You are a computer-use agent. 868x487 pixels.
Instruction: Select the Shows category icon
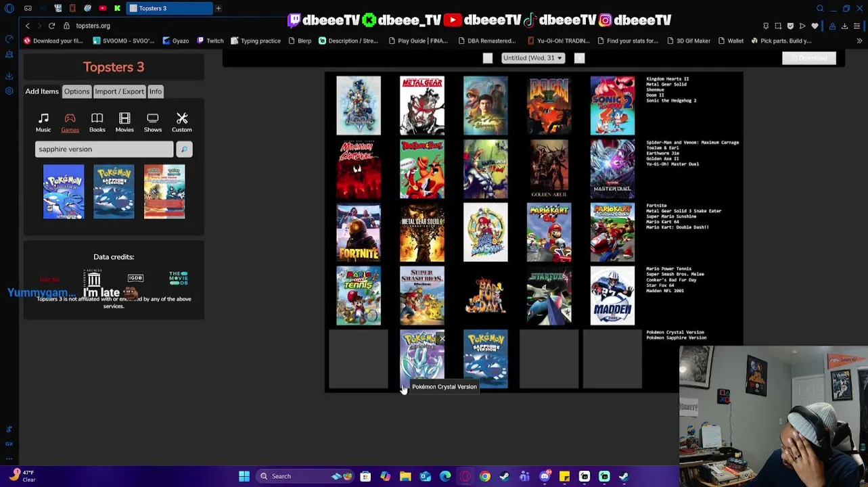[x=153, y=122]
